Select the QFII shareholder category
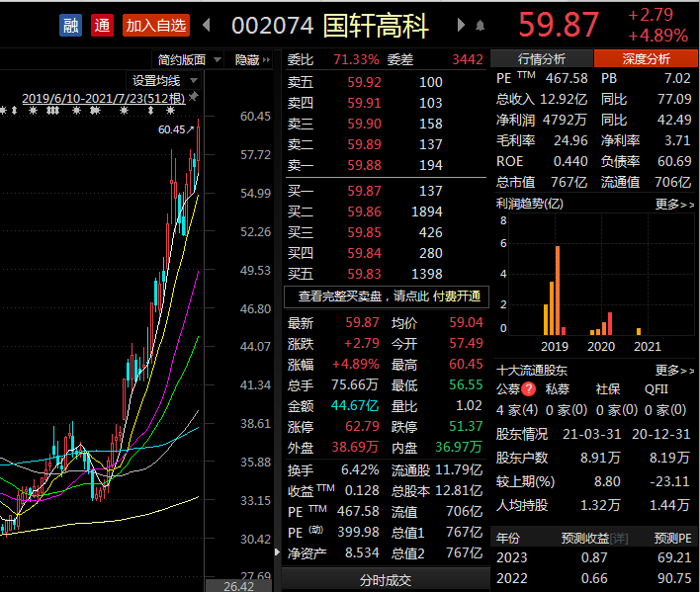 (x=656, y=389)
